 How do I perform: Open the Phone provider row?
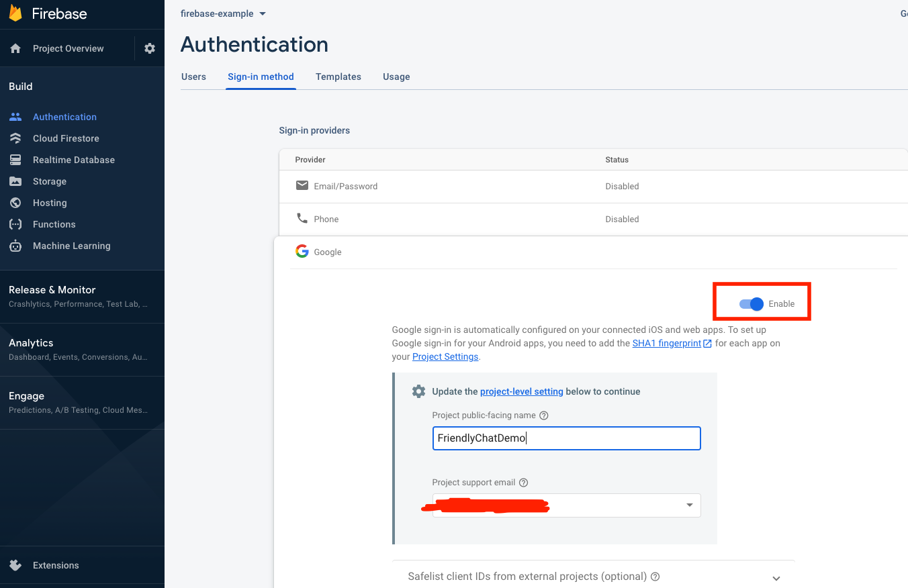(327, 219)
